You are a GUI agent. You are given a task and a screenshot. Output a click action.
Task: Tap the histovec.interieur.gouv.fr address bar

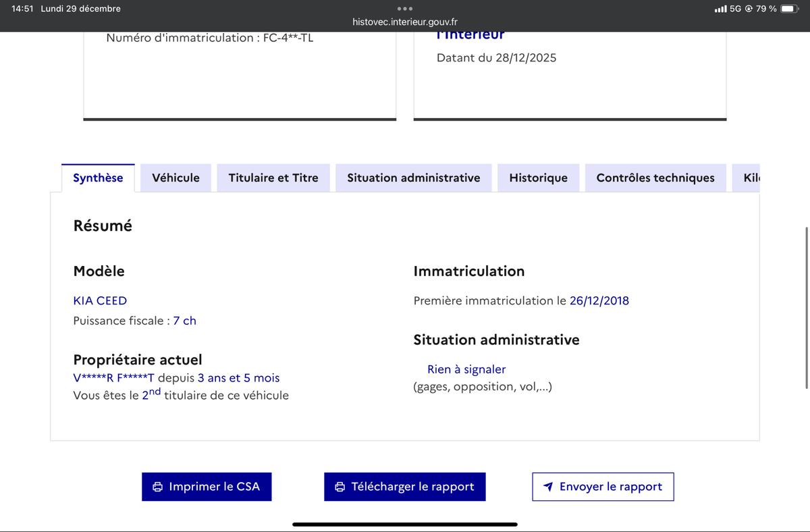(405, 22)
